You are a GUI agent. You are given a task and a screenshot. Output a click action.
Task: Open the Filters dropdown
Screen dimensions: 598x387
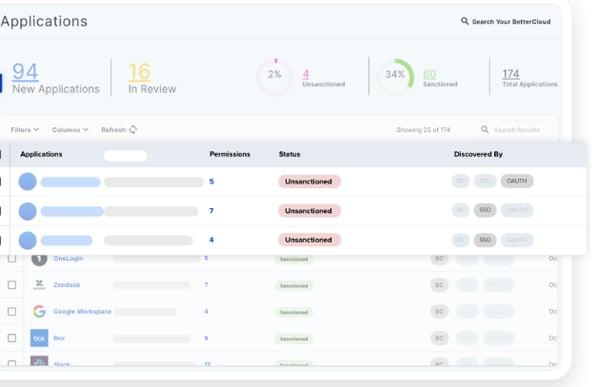pyautogui.click(x=25, y=130)
